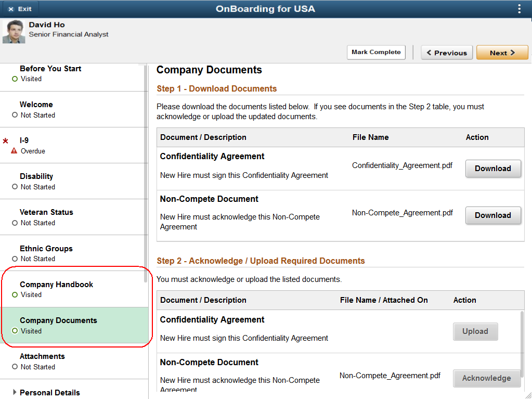This screenshot has width=532, height=399.
Task: Open the overdue I-9 step
Action: tap(74, 146)
